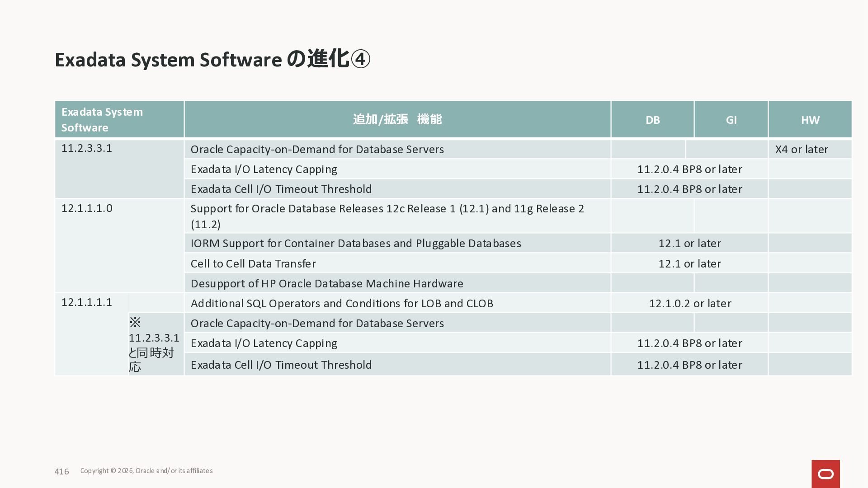The width and height of the screenshot is (868, 488).
Task: Click the Oracle copyright footer text
Action: point(146,471)
